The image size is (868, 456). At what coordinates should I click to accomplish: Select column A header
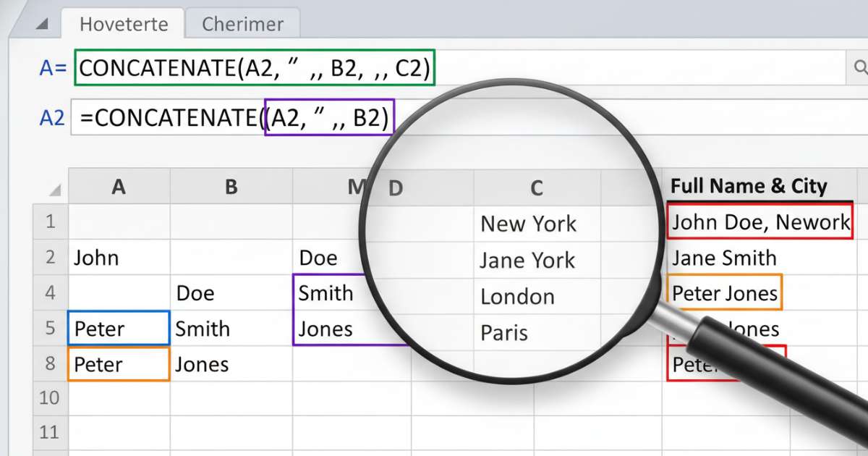pos(119,187)
